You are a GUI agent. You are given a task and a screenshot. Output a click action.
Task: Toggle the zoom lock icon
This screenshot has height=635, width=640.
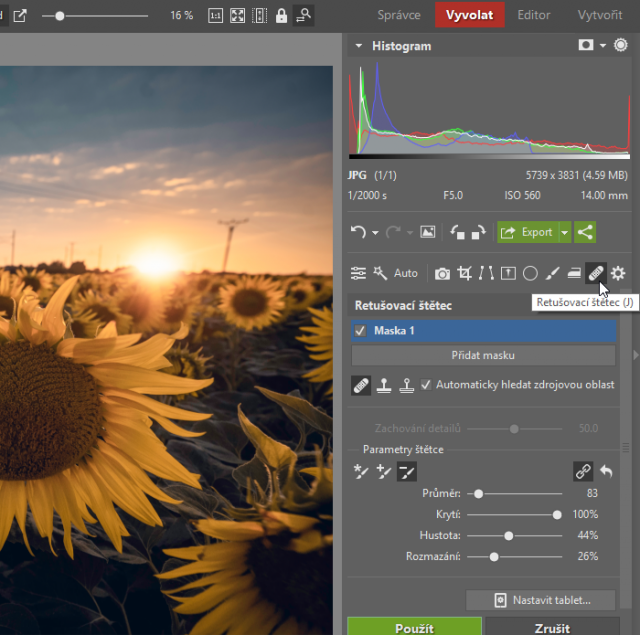point(281,16)
